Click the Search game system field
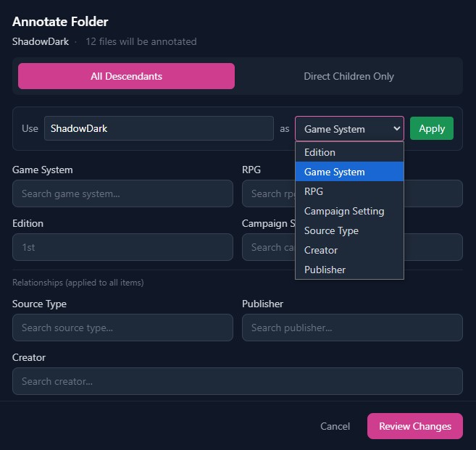The height and width of the screenshot is (450, 476). coord(122,193)
